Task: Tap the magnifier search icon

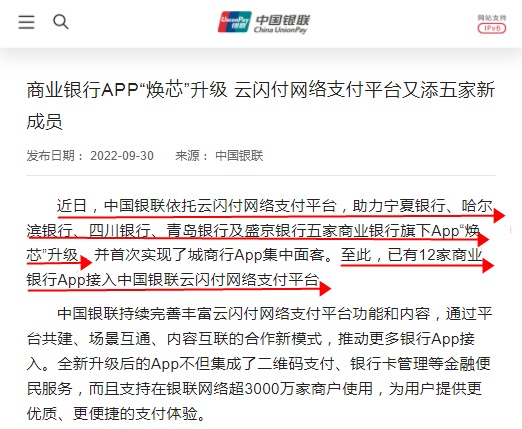Action: (x=61, y=22)
